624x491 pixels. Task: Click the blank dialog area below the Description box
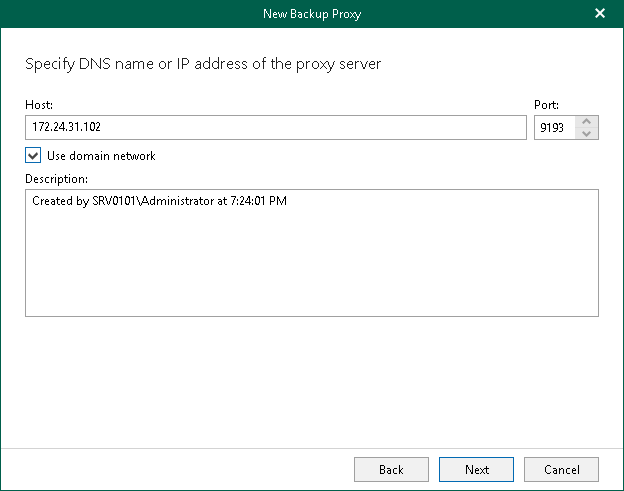pos(312,382)
